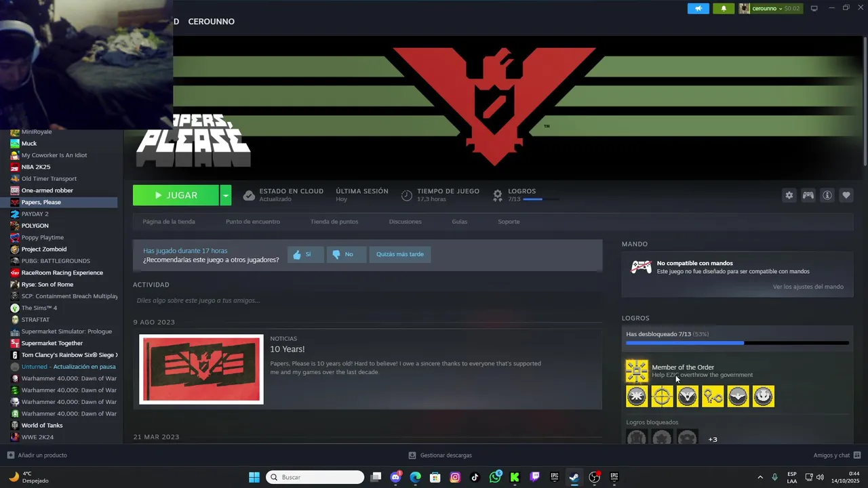Expand the launch options arrow beside JUGAR
Screen dimensions: 868x488
226,195
